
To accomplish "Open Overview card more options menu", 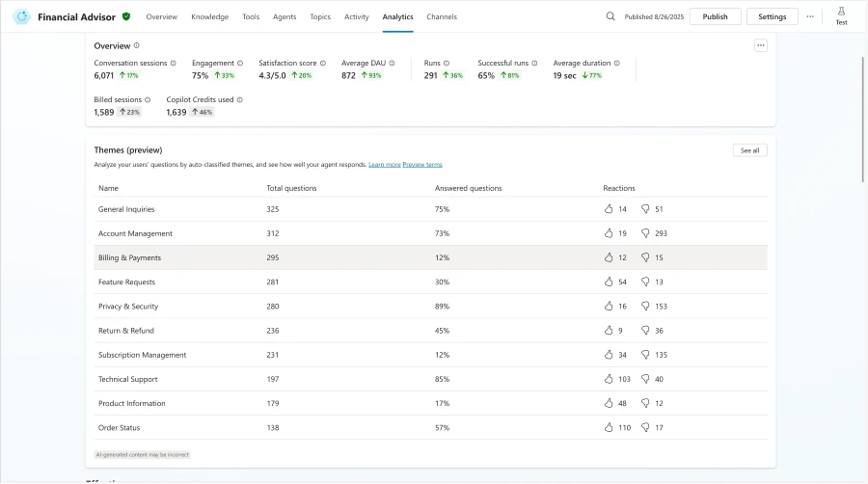I will coord(760,45).
